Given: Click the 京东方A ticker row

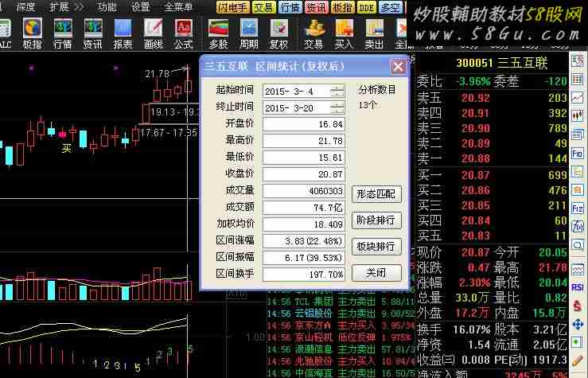Looking at the screenshot, I should (341, 325).
